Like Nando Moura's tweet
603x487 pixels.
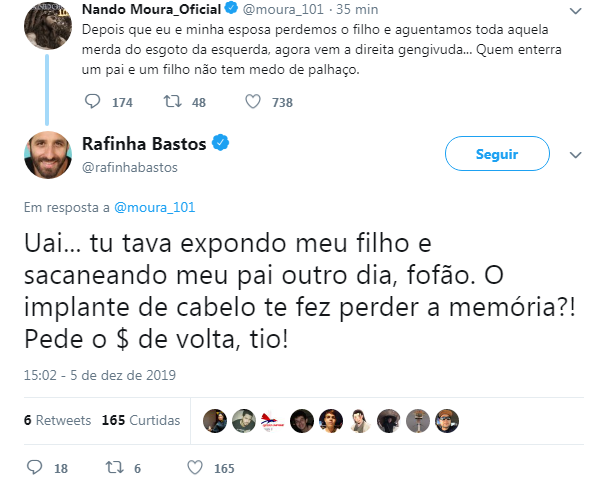coord(253,102)
